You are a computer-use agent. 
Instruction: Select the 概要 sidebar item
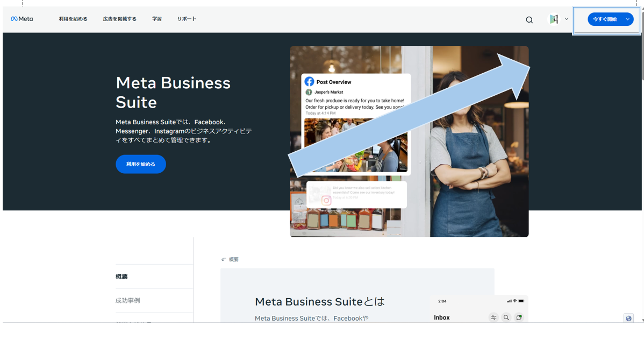coord(121,277)
